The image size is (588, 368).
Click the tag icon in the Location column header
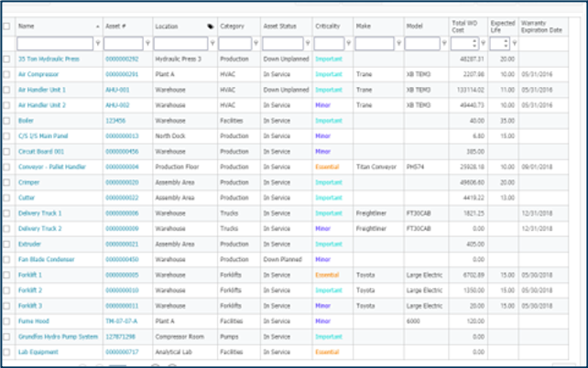(211, 27)
